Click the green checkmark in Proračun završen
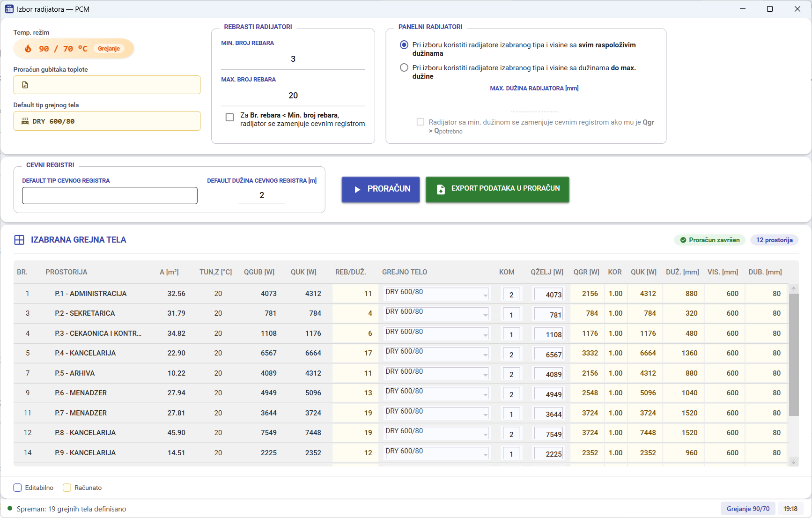This screenshot has height=518, width=812. (683, 240)
